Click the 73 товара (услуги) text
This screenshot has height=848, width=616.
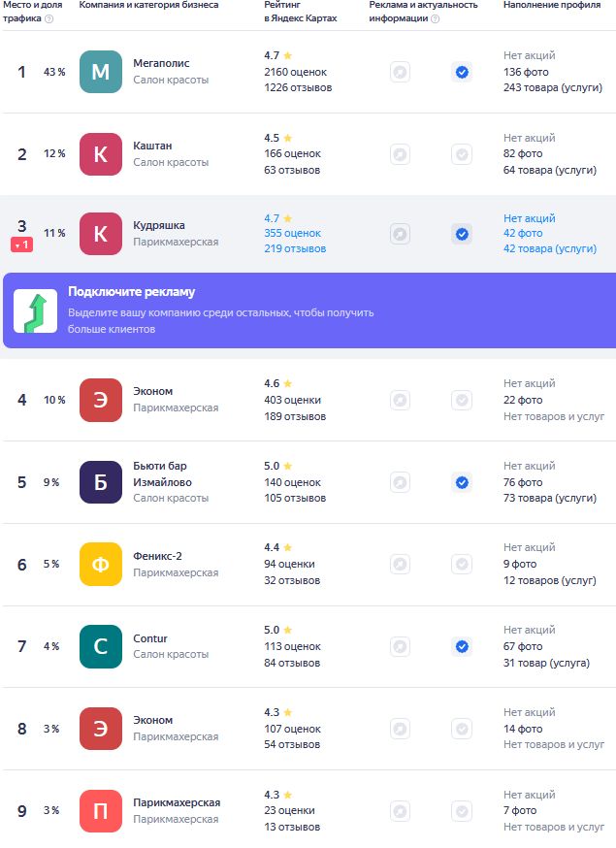550,498
